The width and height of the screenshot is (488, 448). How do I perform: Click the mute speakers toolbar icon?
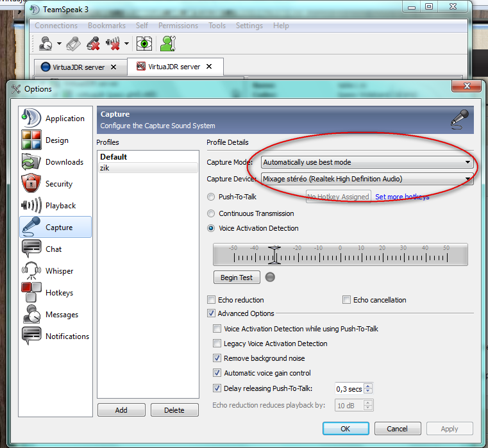click(113, 44)
